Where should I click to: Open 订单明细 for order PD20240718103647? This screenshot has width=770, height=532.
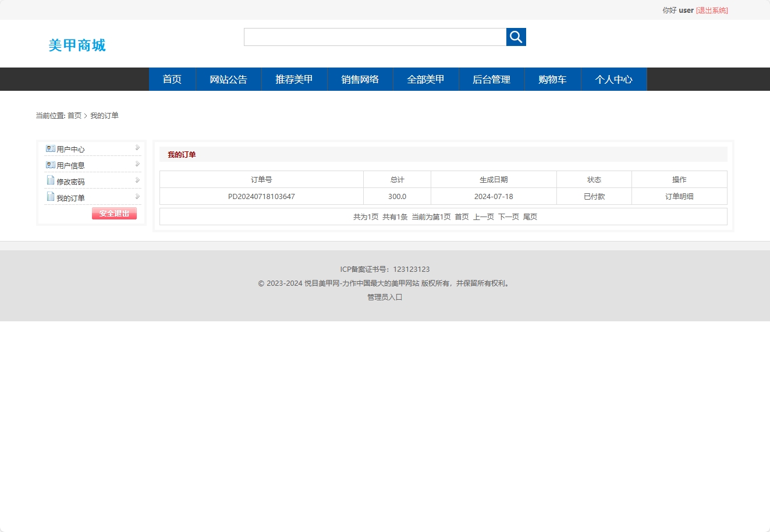[x=679, y=196]
